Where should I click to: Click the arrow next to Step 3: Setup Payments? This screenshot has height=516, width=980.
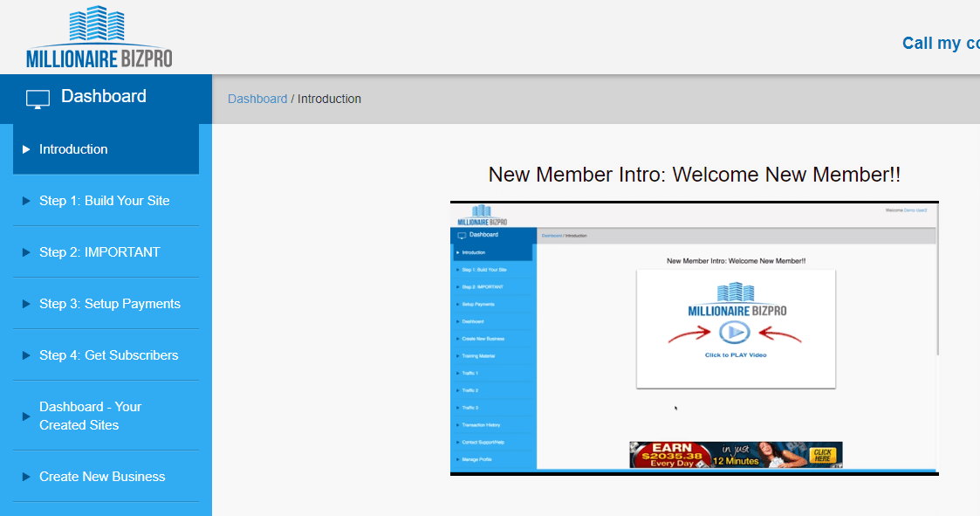[x=26, y=304]
